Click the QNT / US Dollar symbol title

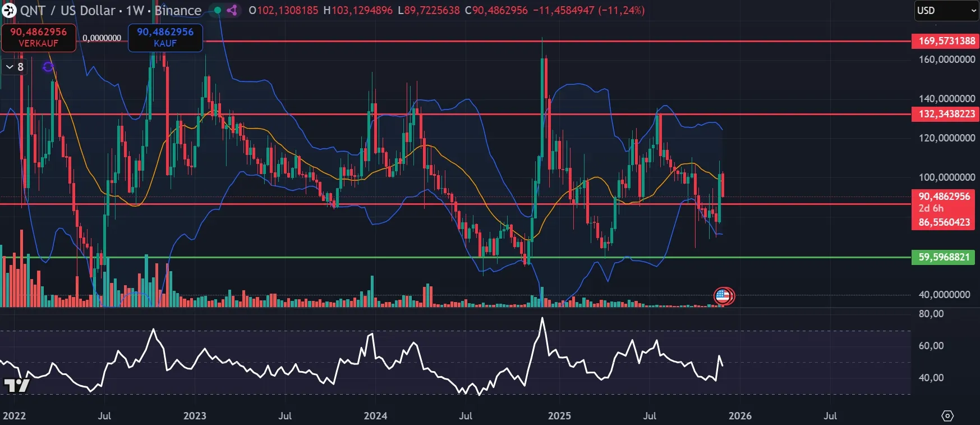68,10
